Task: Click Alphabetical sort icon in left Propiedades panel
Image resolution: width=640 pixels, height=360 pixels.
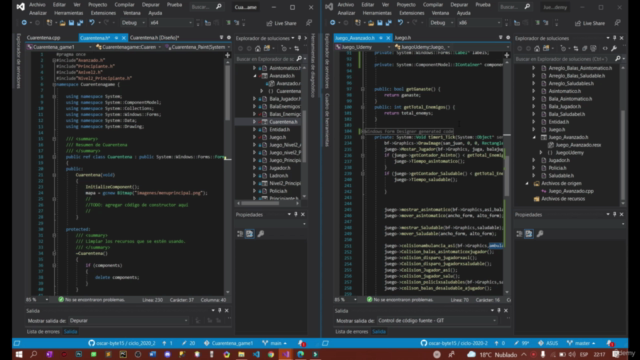Action: pyautogui.click(x=249, y=234)
